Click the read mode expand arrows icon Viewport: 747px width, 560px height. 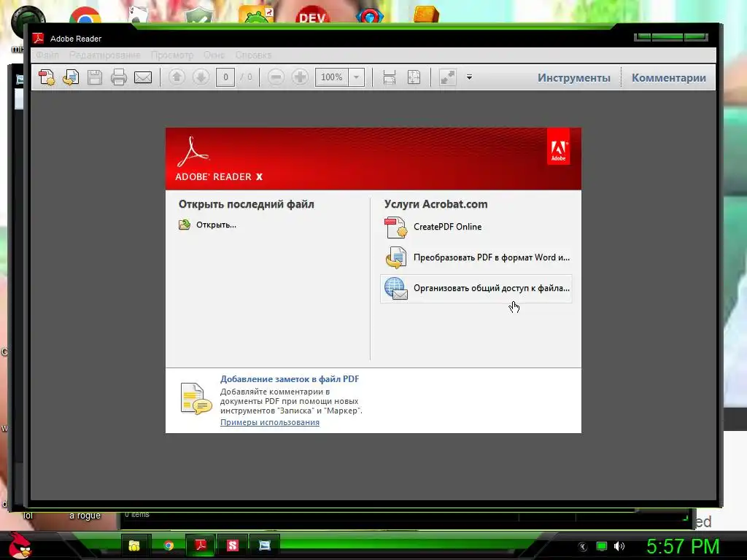pyautogui.click(x=447, y=77)
